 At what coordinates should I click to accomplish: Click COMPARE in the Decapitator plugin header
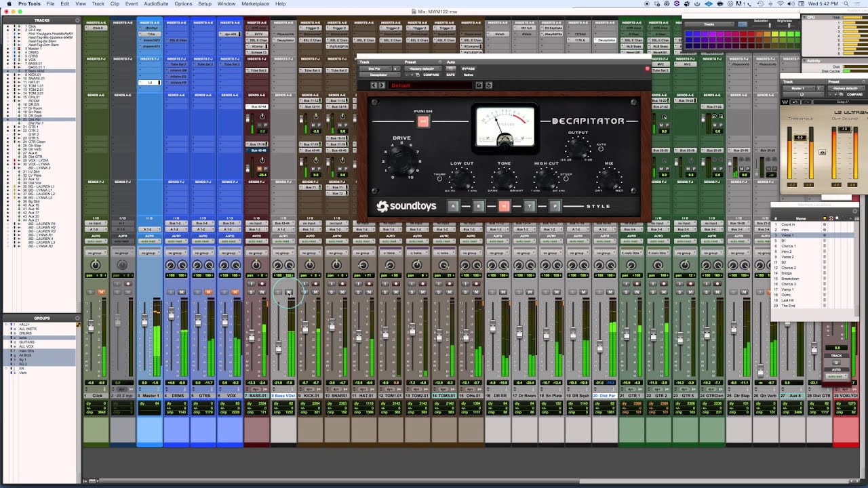pyautogui.click(x=431, y=75)
